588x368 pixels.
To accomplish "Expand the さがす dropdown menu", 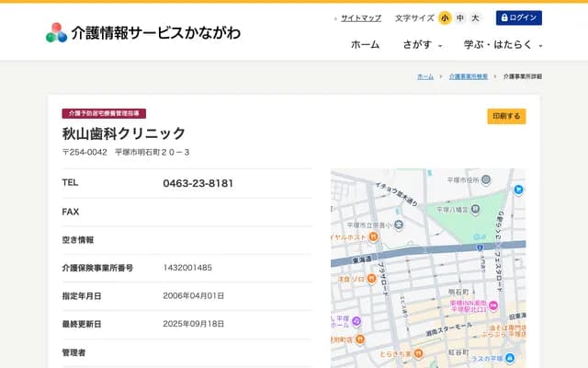I will click(x=422, y=44).
